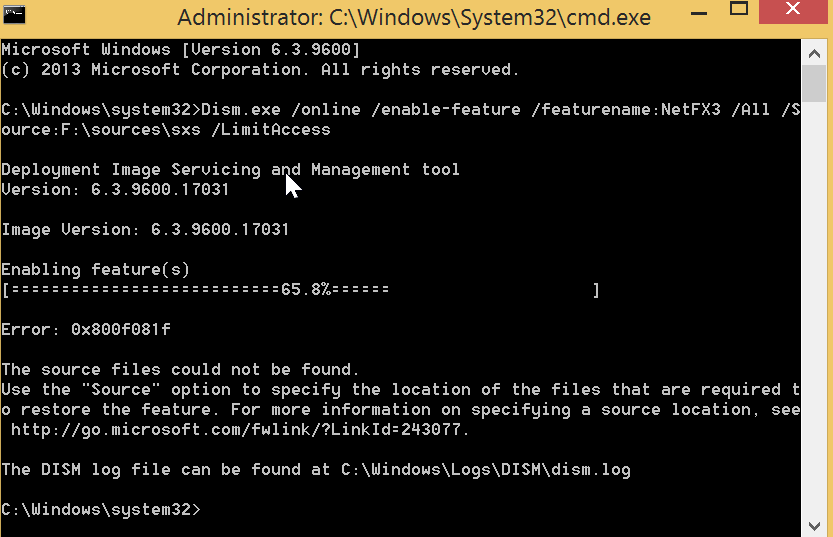Click the final C:\Windows\system32> prompt
The image size is (833, 537).
click(x=101, y=509)
